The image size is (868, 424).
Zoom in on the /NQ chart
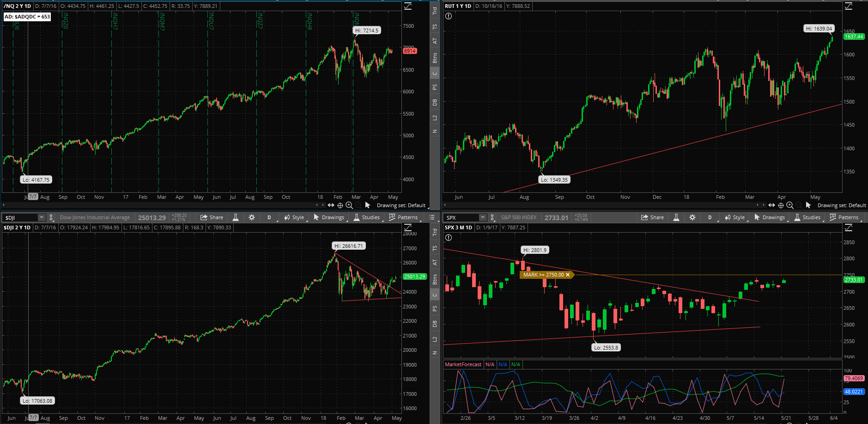(x=349, y=205)
